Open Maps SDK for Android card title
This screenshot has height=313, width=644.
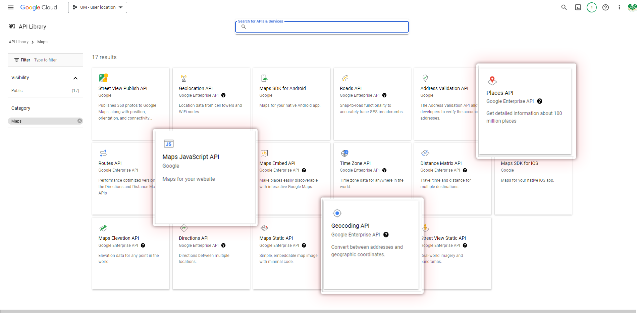click(x=282, y=88)
